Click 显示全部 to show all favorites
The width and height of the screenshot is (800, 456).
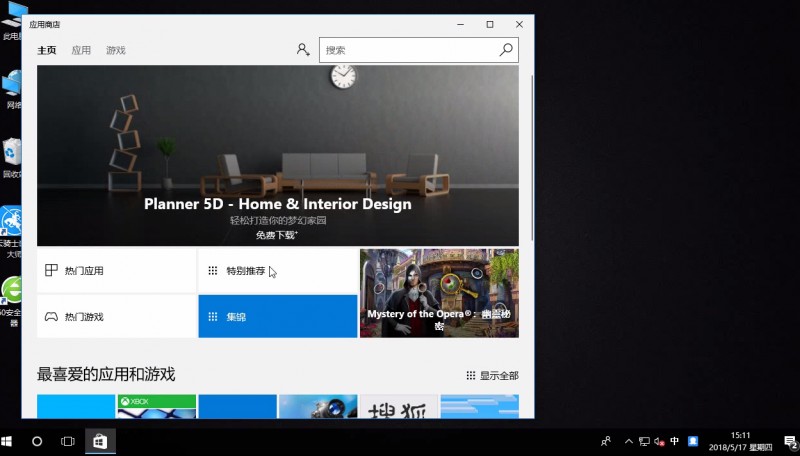tap(498, 375)
